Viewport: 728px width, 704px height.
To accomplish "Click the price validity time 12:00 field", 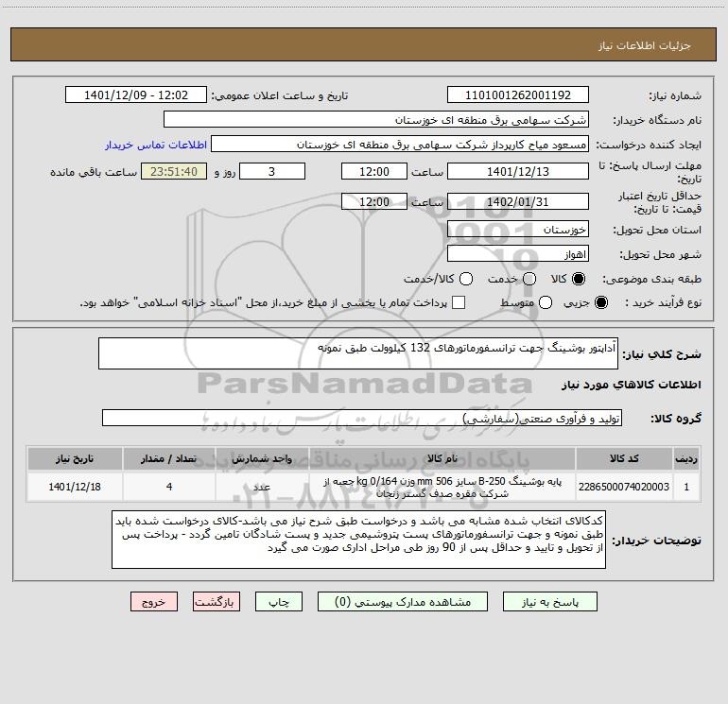I will [374, 202].
